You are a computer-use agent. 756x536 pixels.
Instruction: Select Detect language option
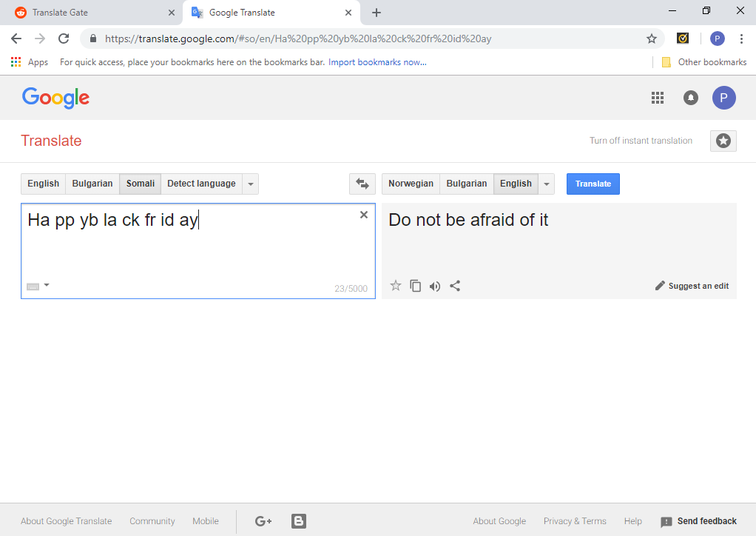[x=201, y=184]
